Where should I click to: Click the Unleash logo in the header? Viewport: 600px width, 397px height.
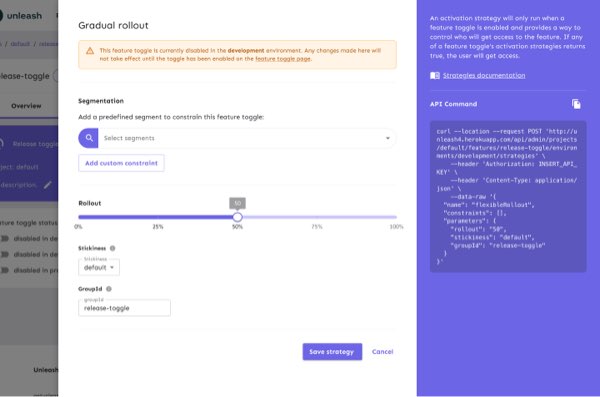21,16
